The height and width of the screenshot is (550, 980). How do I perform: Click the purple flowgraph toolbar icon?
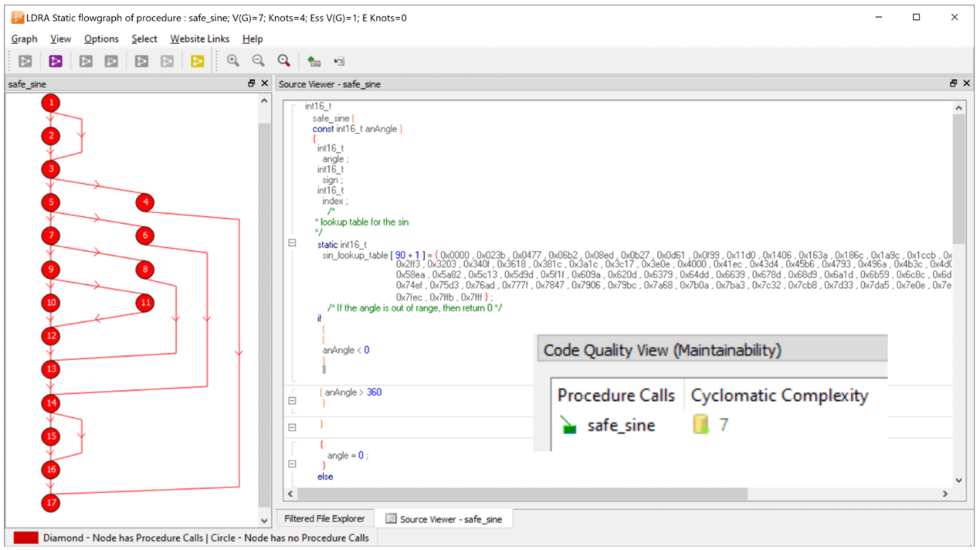(55, 61)
